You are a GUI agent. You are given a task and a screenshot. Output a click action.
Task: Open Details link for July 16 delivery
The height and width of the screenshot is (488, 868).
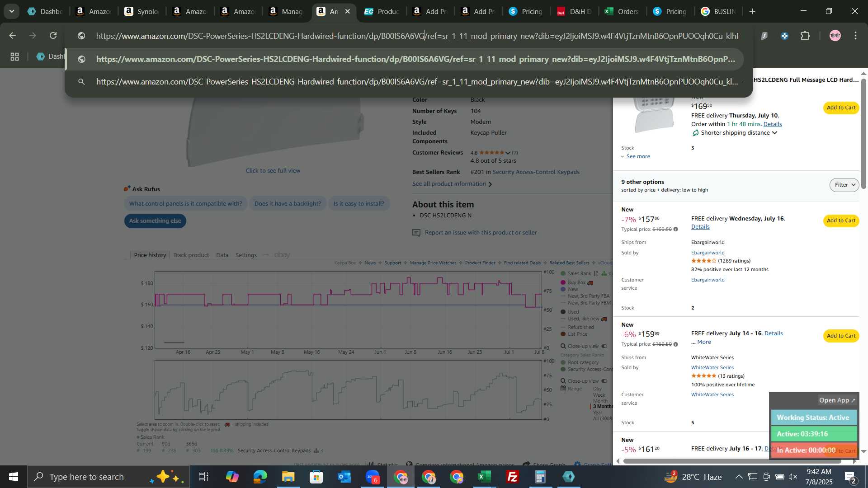(700, 227)
